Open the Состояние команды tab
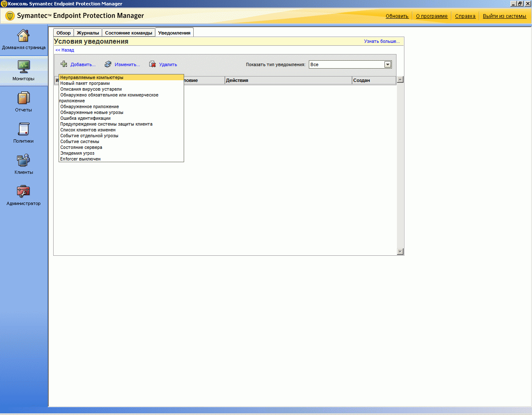 (129, 33)
